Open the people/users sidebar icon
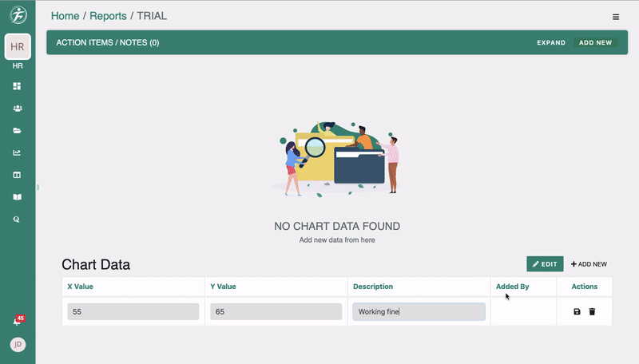This screenshot has height=364, width=639. 18,108
